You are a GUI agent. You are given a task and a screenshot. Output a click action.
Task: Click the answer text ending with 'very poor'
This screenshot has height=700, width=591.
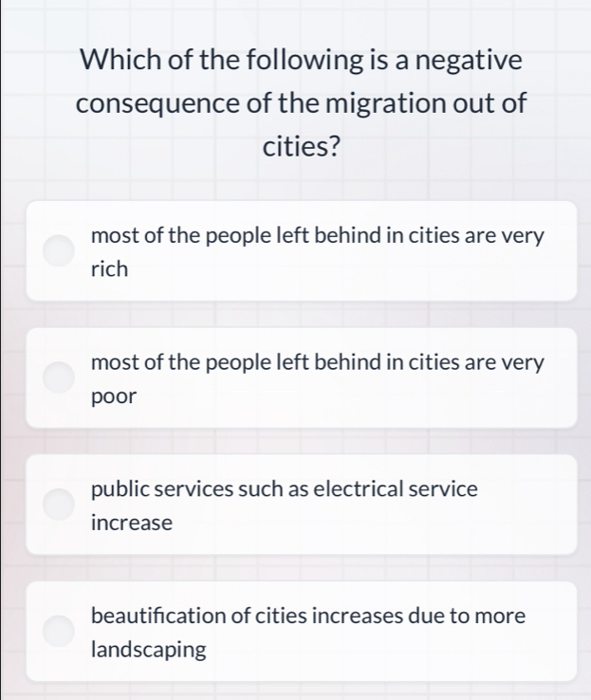[x=318, y=362]
